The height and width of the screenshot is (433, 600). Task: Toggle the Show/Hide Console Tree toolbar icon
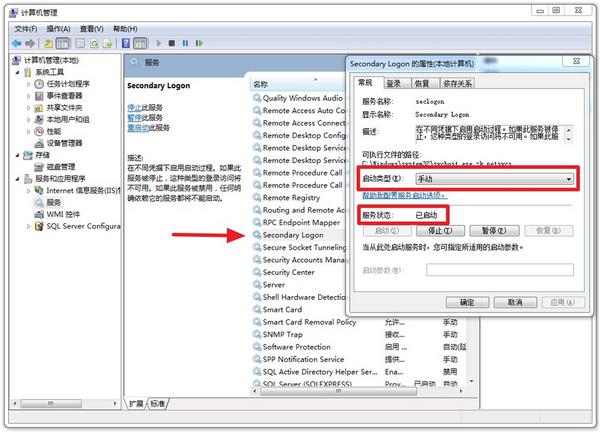63,44
